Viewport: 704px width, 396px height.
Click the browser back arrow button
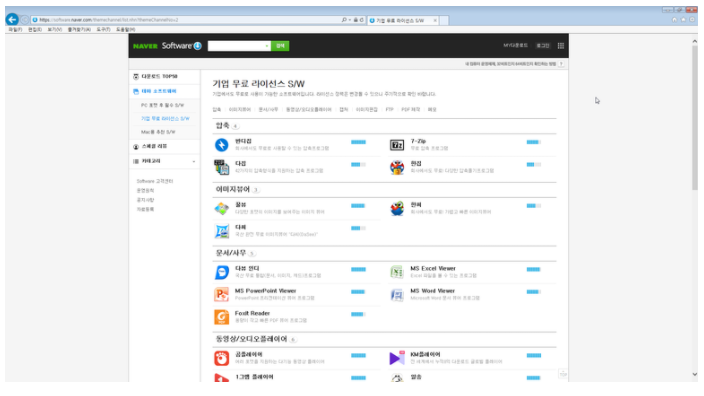[12, 19]
